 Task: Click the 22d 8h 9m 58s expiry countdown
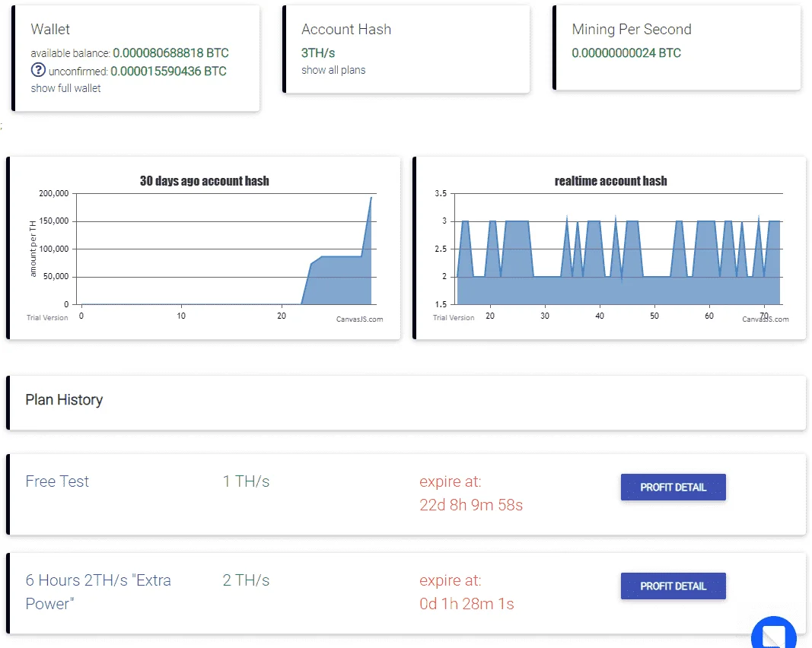[x=471, y=504]
